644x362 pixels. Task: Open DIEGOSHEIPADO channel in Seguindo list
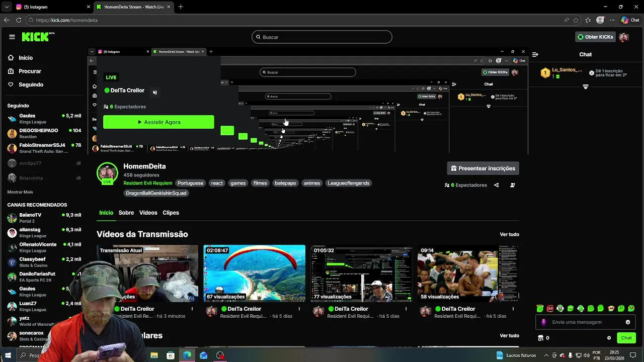tap(44, 133)
